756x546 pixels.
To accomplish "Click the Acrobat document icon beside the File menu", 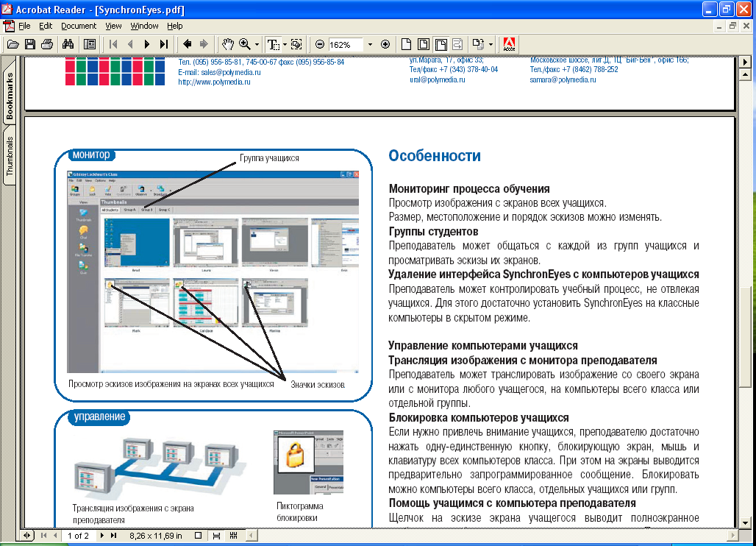I will (x=9, y=26).
